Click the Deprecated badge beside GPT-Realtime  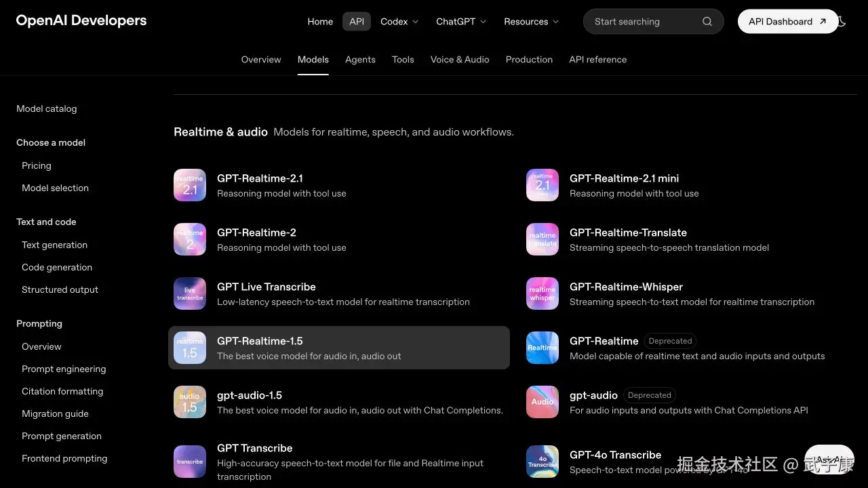(x=670, y=341)
